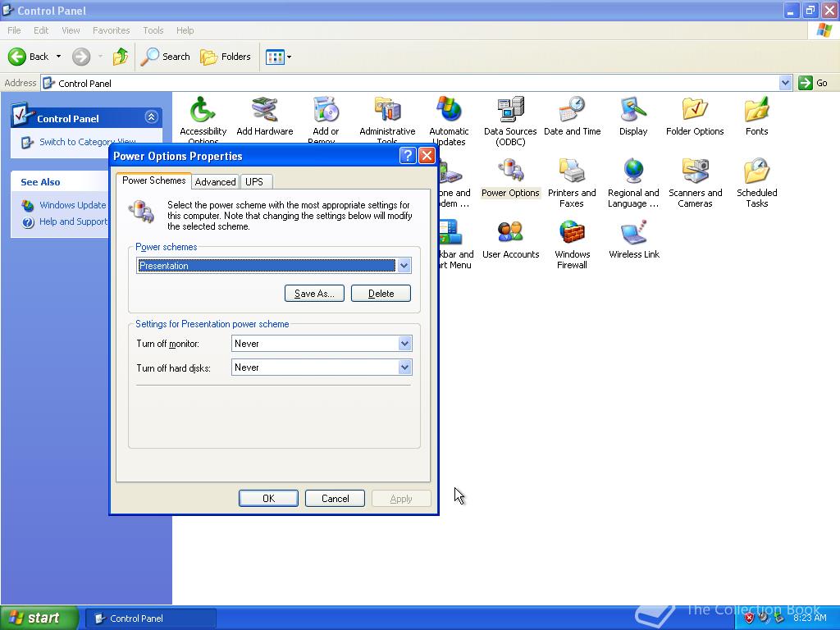Open the Edit menu
The height and width of the screenshot is (630, 840).
pos(41,30)
